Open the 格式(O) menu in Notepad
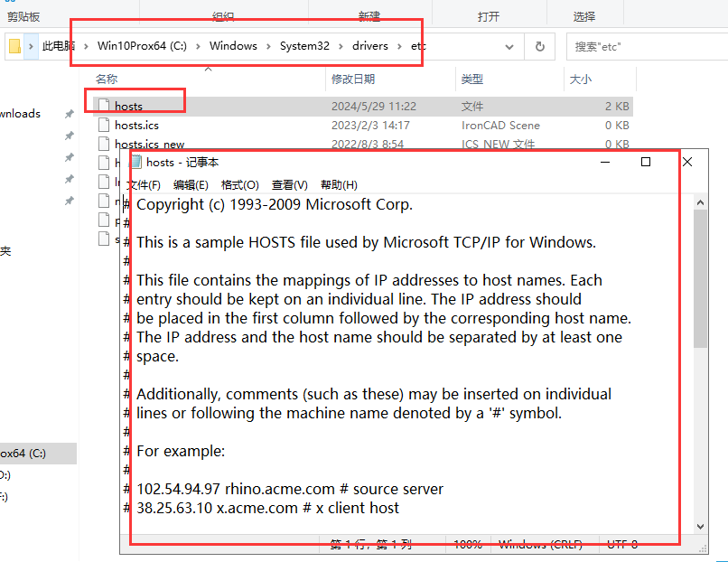This screenshot has width=728, height=562. 239,185
